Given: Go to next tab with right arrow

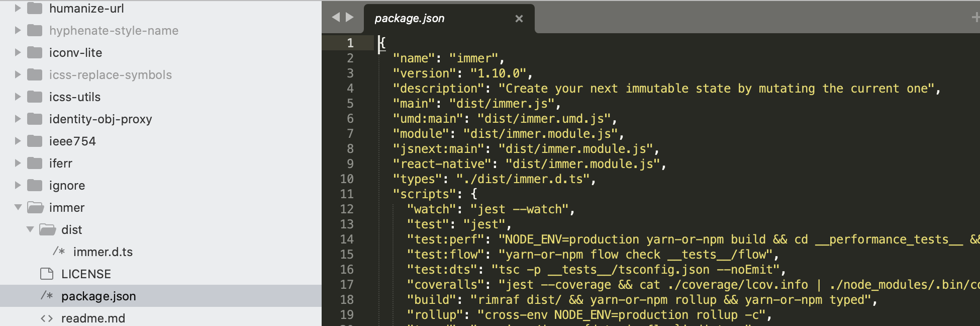Looking at the screenshot, I should tap(350, 17).
